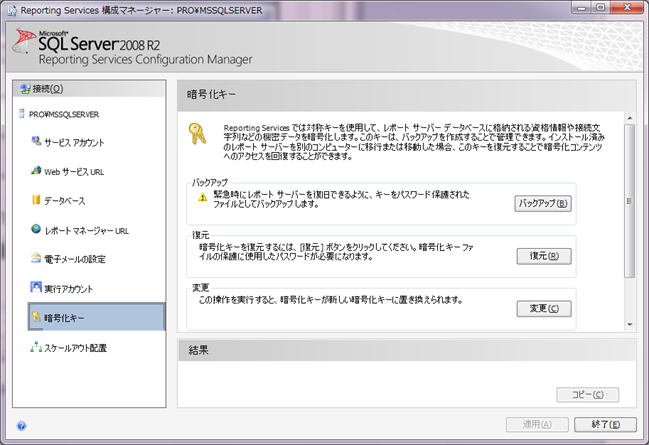Click the yellow warning icon in バックアップ group
Screen dimensions: 649x445
coord(202,197)
